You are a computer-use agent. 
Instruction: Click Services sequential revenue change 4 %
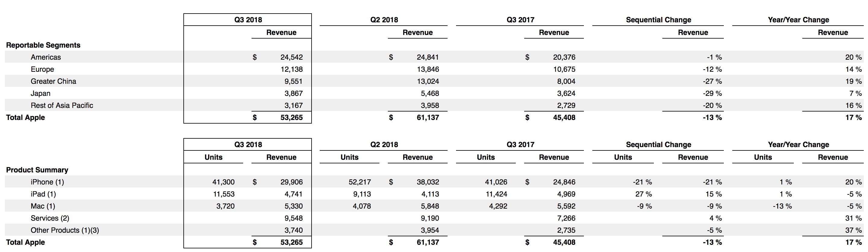click(x=715, y=218)
